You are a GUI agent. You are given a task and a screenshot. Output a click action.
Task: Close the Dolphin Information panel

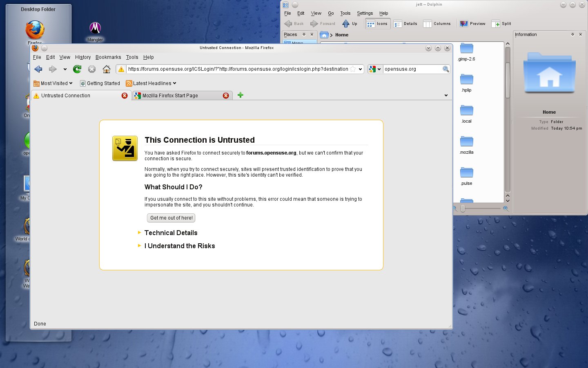pos(580,34)
